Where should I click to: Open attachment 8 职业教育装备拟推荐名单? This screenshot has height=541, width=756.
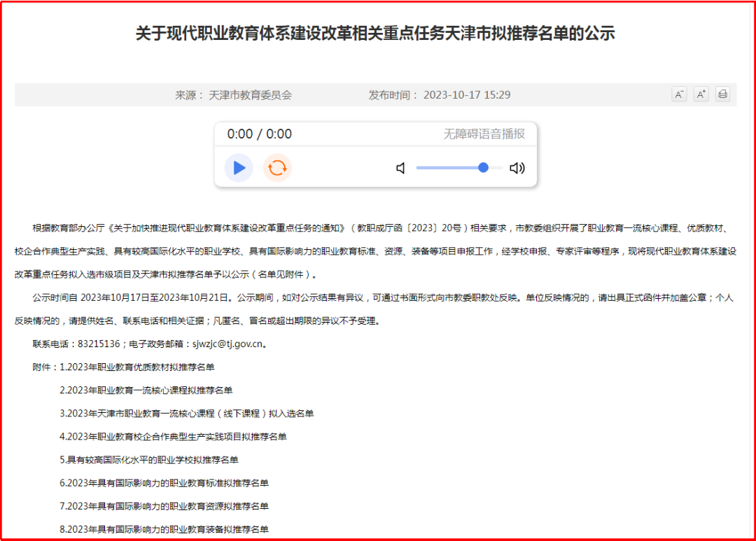(x=164, y=529)
